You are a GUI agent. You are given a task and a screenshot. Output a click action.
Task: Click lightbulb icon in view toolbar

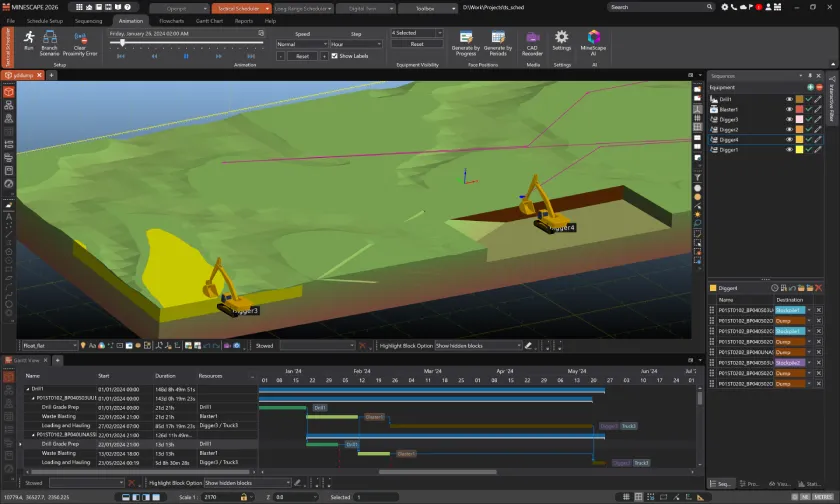coord(83,345)
